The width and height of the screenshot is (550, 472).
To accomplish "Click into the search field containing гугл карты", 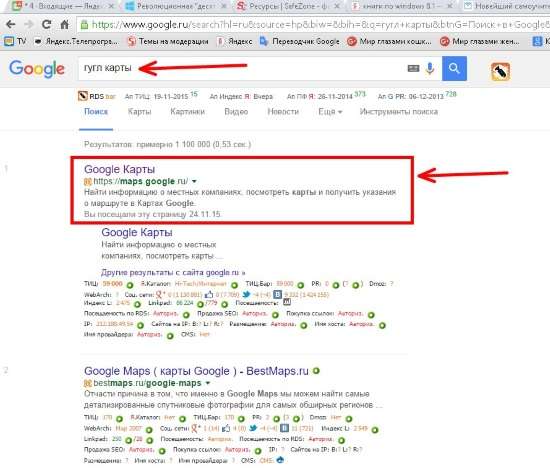I will pyautogui.click(x=242, y=68).
